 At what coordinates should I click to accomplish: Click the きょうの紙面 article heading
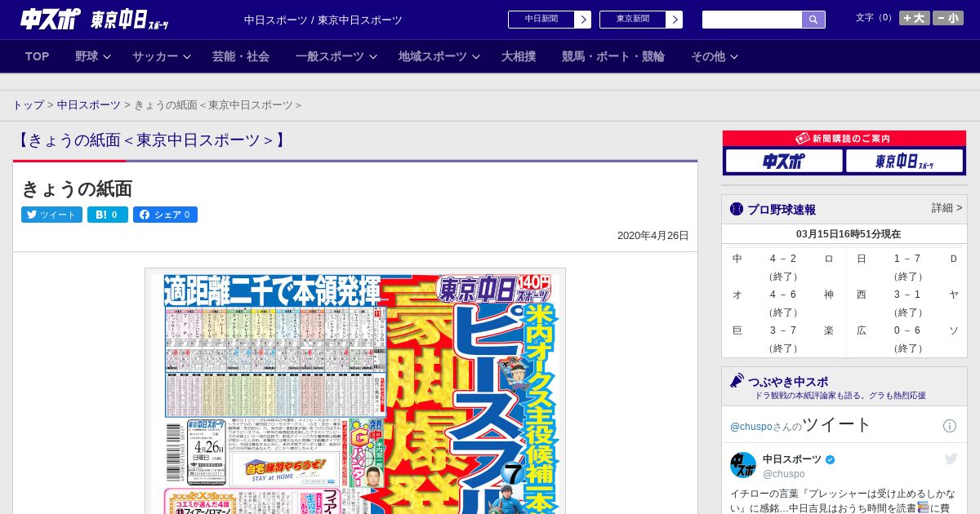click(77, 189)
